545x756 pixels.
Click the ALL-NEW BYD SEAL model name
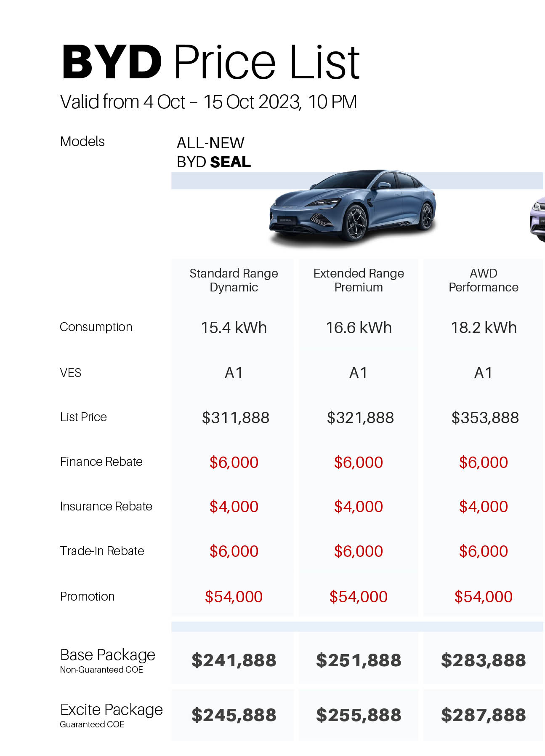point(214,152)
